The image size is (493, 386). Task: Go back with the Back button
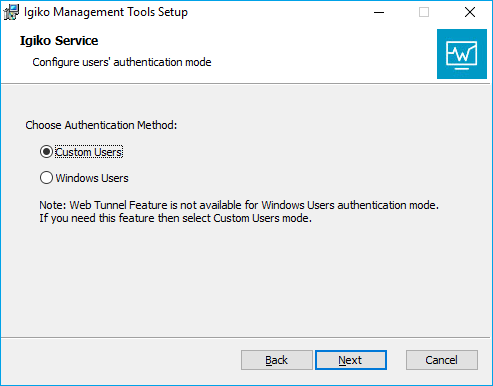click(277, 360)
